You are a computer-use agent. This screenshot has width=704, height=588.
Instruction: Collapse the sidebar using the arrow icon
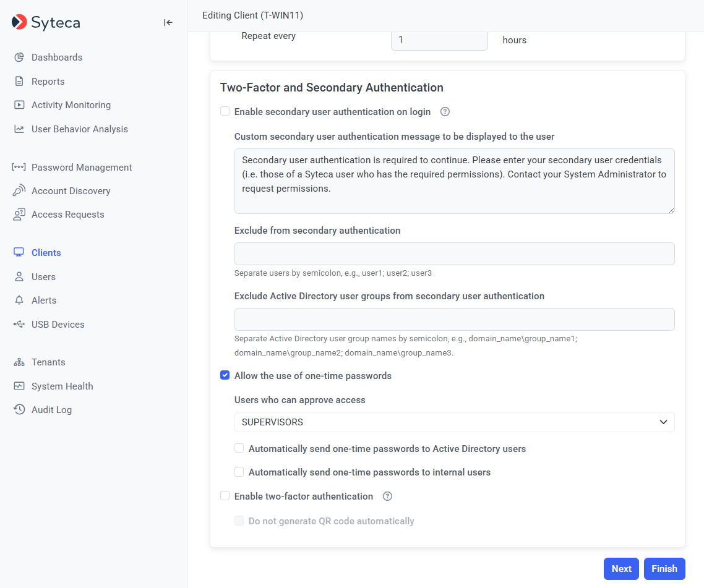(x=168, y=23)
